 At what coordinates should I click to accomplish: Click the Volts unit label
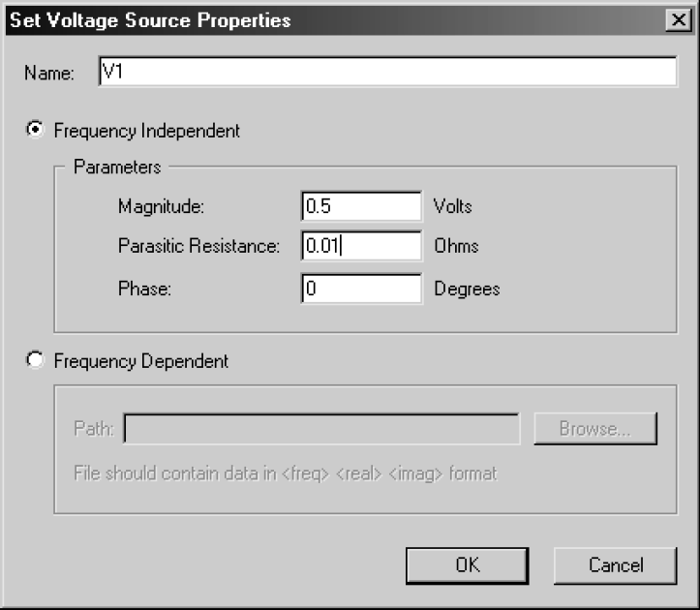pos(453,206)
